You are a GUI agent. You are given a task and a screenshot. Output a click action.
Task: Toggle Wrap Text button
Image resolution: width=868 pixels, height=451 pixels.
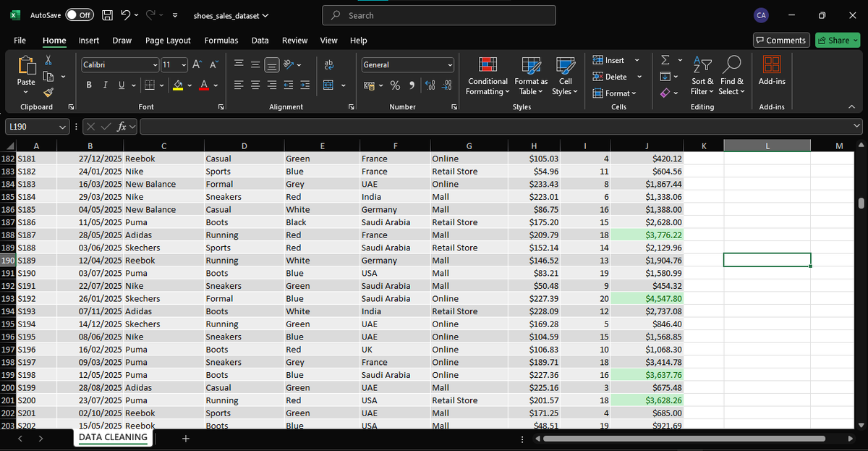click(328, 64)
